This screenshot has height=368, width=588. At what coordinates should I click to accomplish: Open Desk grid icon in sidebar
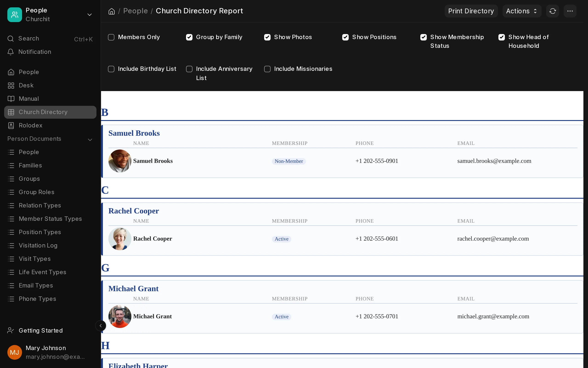click(x=11, y=85)
